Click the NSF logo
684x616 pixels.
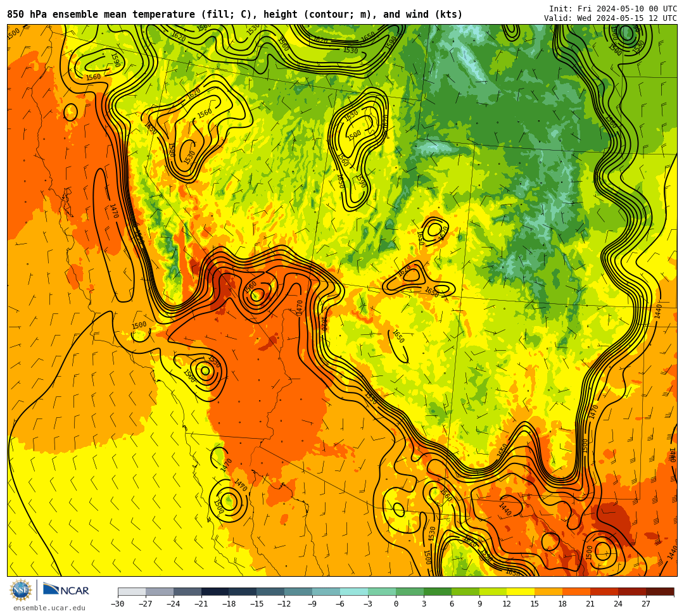(20, 591)
